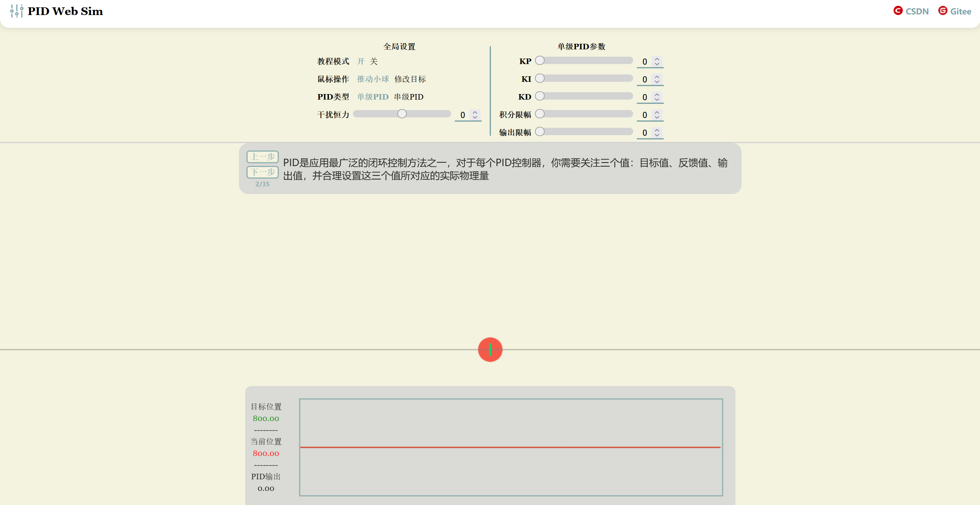Choose 串级PID as PID type
The width and height of the screenshot is (980, 505).
[408, 97]
